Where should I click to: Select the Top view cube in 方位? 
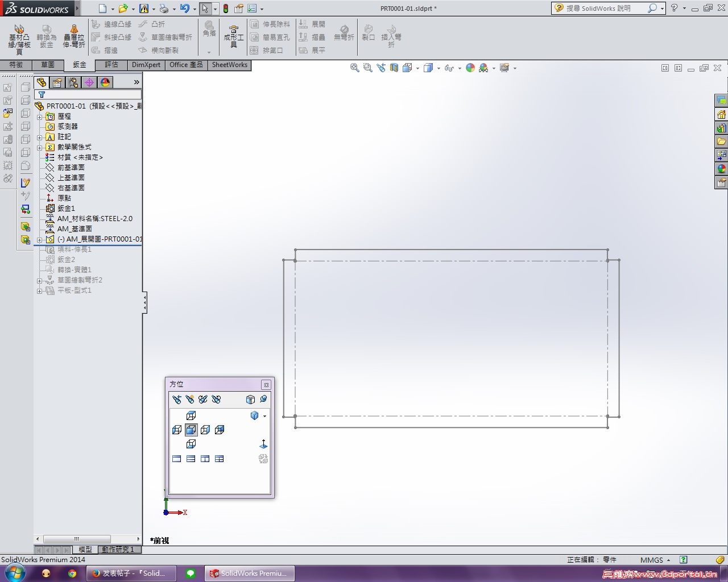click(191, 416)
